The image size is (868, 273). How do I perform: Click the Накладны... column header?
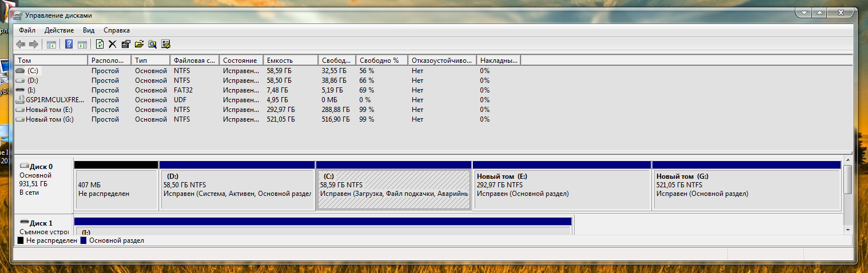tap(499, 60)
